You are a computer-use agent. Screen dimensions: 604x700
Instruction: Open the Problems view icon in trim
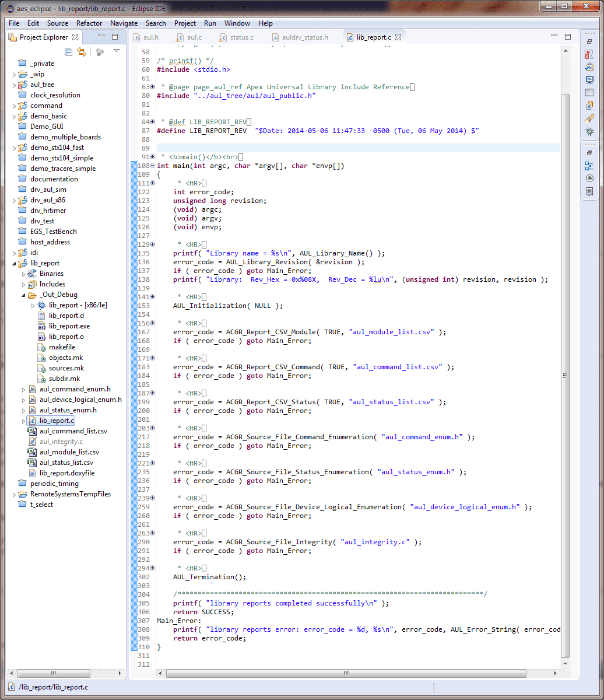tap(589, 54)
